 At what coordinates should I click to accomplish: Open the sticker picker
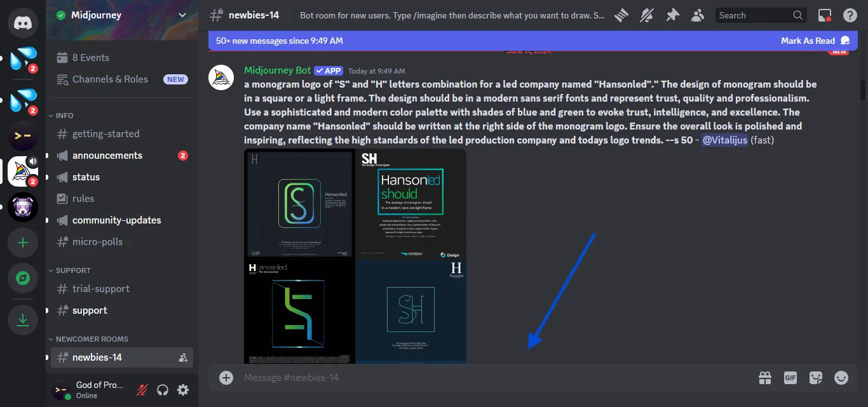816,377
